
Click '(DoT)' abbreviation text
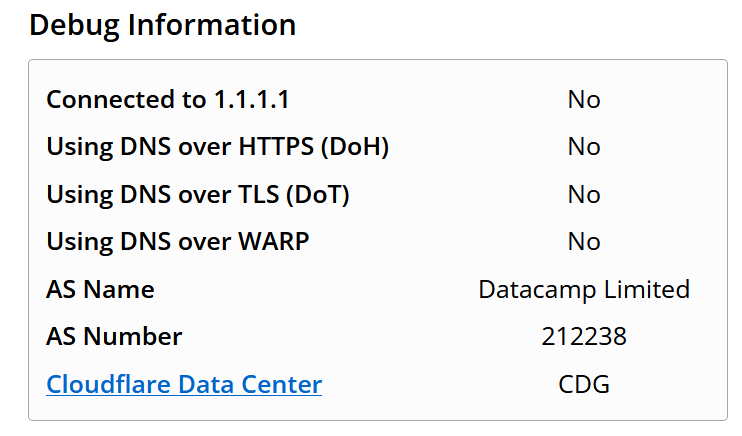[x=318, y=195]
